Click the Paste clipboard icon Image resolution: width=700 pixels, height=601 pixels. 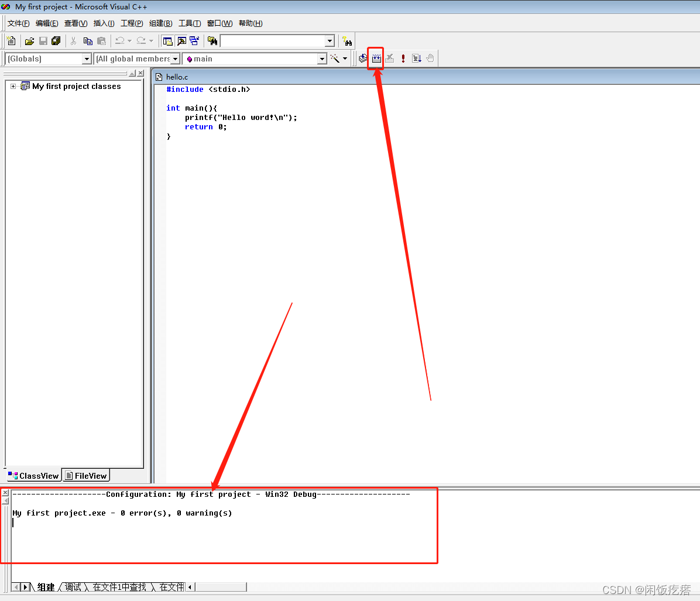coord(102,41)
